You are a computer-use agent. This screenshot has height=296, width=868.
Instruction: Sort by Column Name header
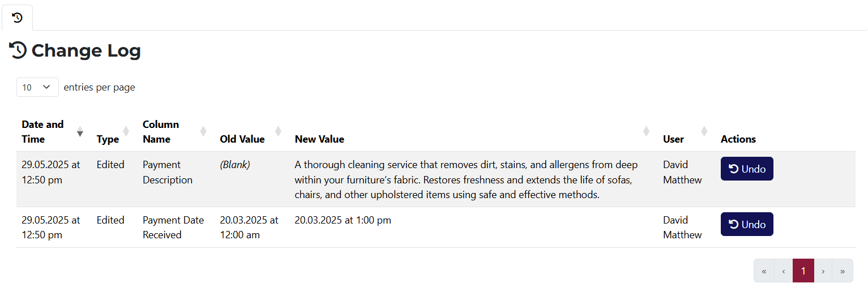[160, 132]
